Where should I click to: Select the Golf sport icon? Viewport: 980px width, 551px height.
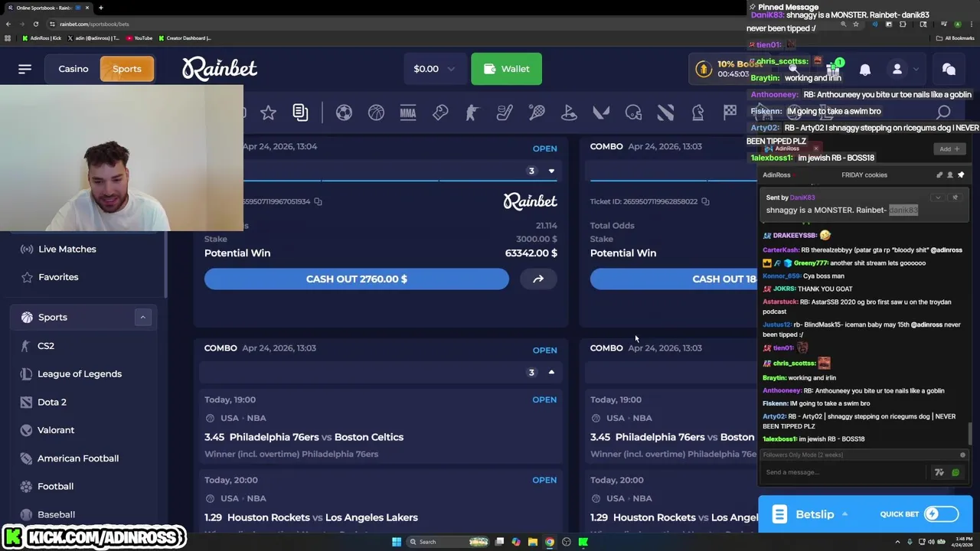tap(569, 113)
